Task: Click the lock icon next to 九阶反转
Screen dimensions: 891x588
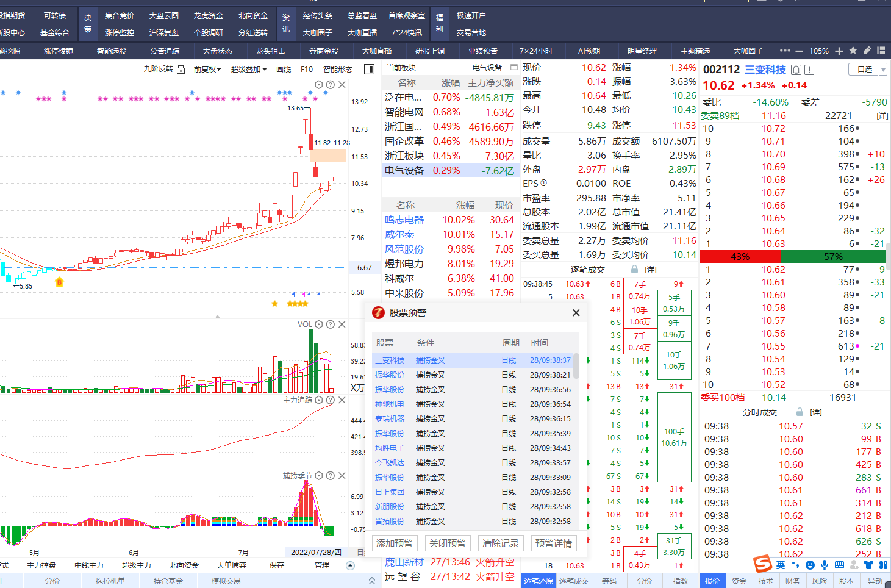Action: coord(181,70)
